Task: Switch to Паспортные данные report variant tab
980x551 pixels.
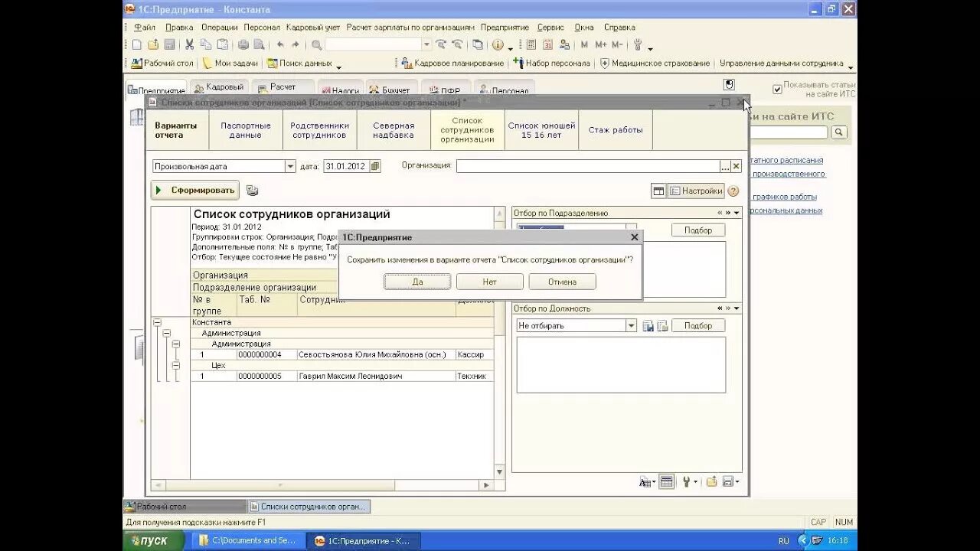Action: pos(246,130)
